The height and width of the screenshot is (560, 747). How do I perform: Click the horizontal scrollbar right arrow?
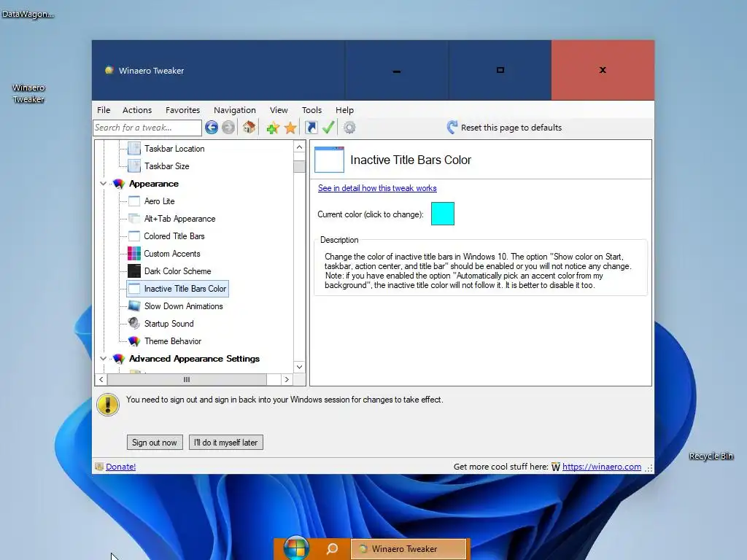pos(286,379)
